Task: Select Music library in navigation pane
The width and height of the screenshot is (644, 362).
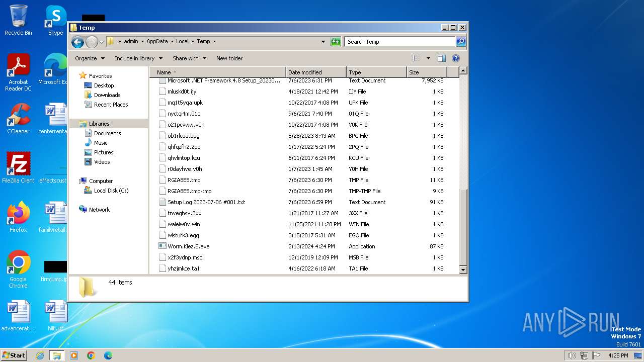Action: [101, 143]
